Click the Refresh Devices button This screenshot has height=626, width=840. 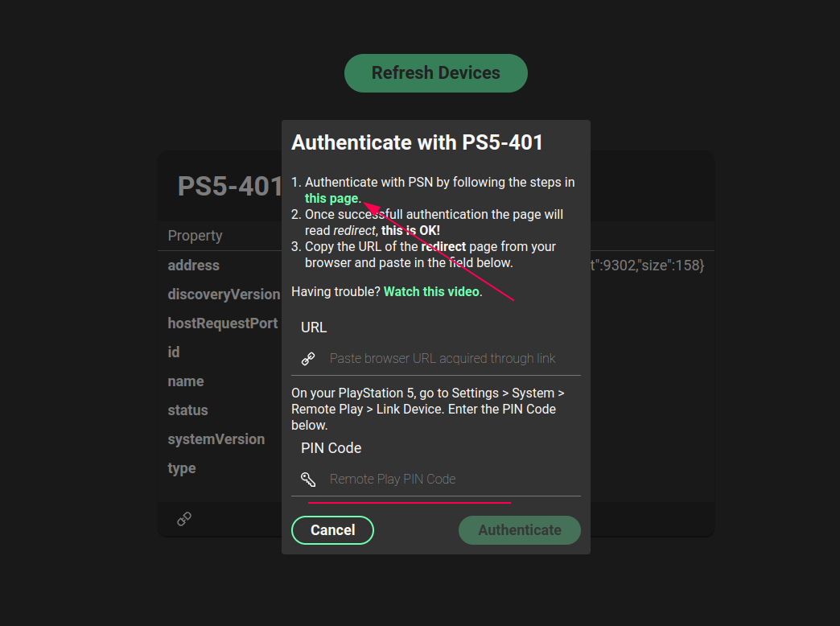pyautogui.click(x=435, y=73)
